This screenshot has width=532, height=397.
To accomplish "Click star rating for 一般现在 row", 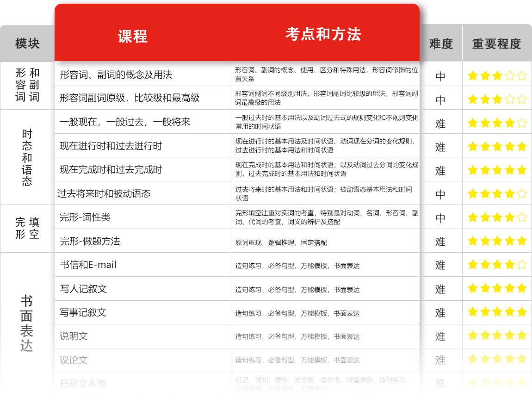I will (497, 123).
